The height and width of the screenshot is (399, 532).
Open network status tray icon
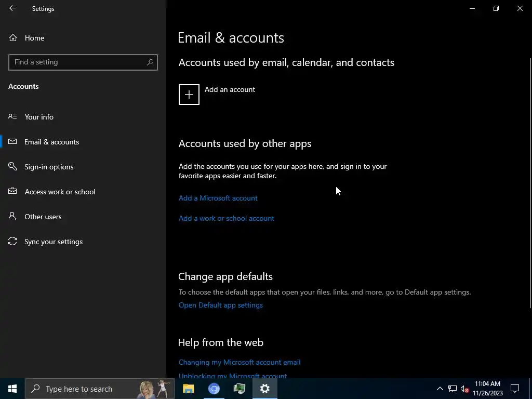(x=453, y=389)
